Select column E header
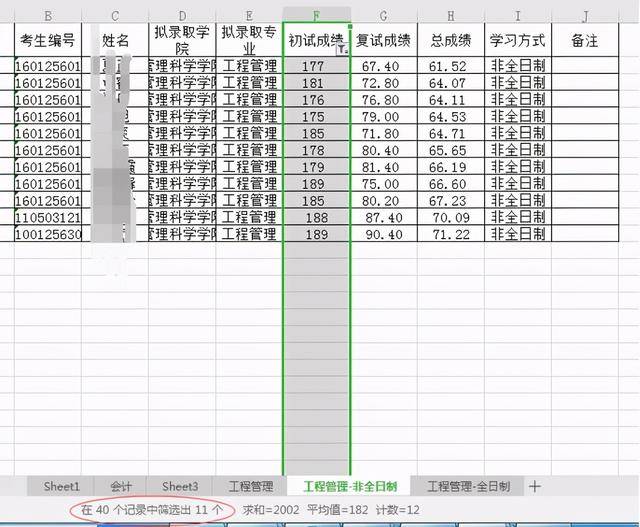The height and width of the screenshot is (527, 640). (249, 16)
